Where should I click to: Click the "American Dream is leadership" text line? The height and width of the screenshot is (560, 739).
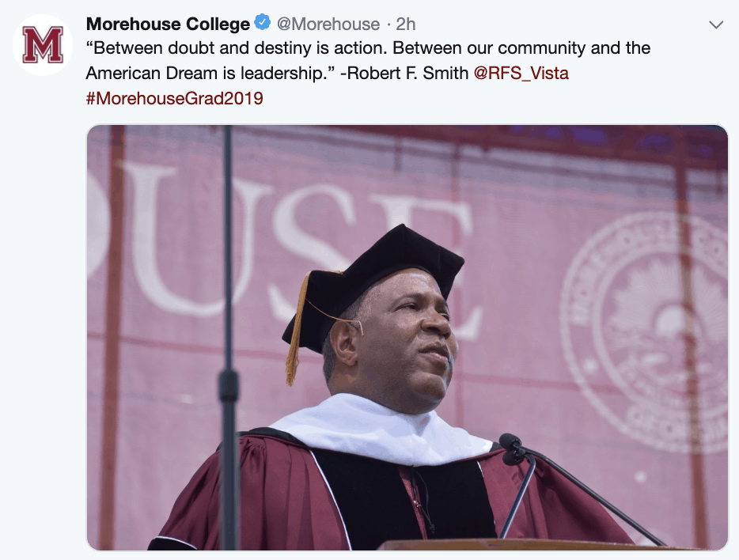point(210,74)
